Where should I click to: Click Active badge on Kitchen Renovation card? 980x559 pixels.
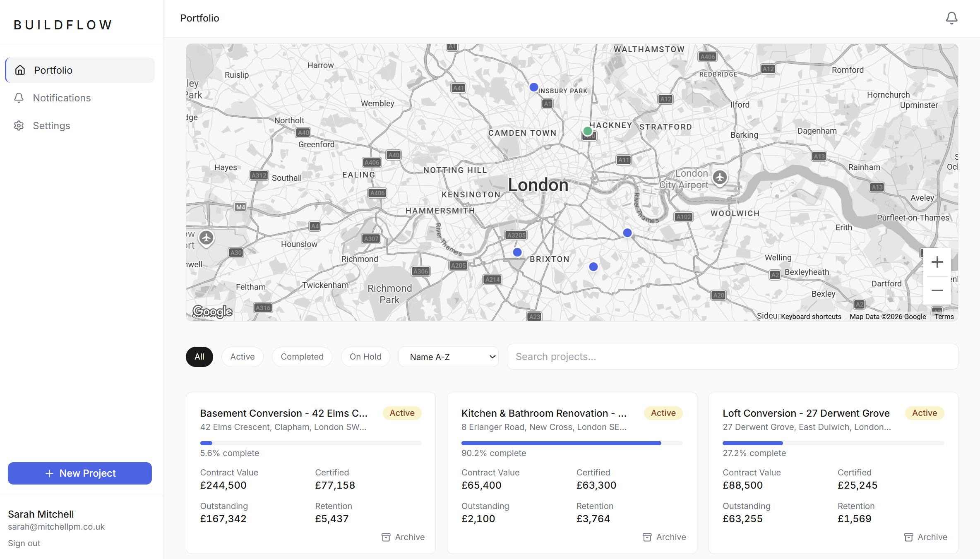point(663,413)
